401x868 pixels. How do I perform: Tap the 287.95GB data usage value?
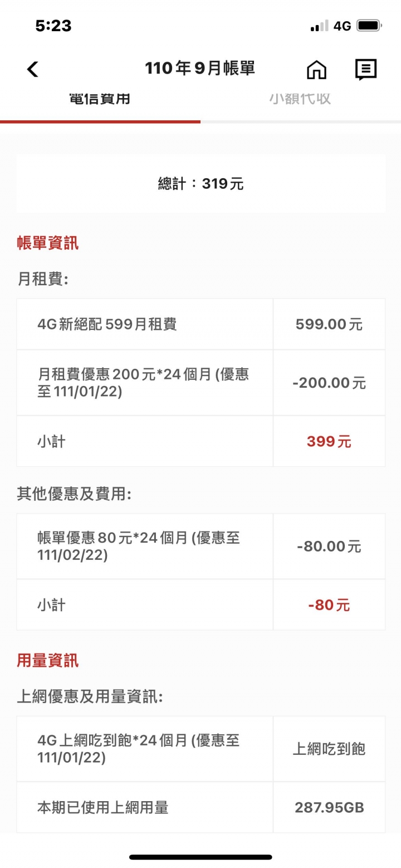click(x=329, y=807)
